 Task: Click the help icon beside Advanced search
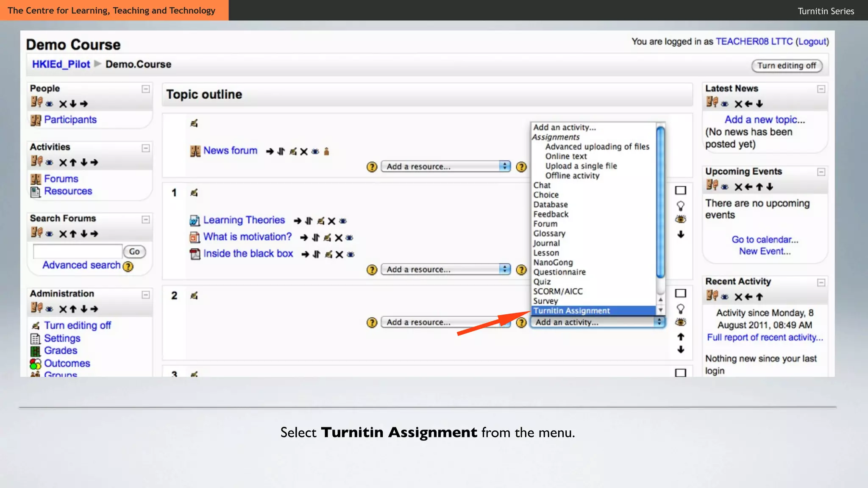[x=128, y=266]
